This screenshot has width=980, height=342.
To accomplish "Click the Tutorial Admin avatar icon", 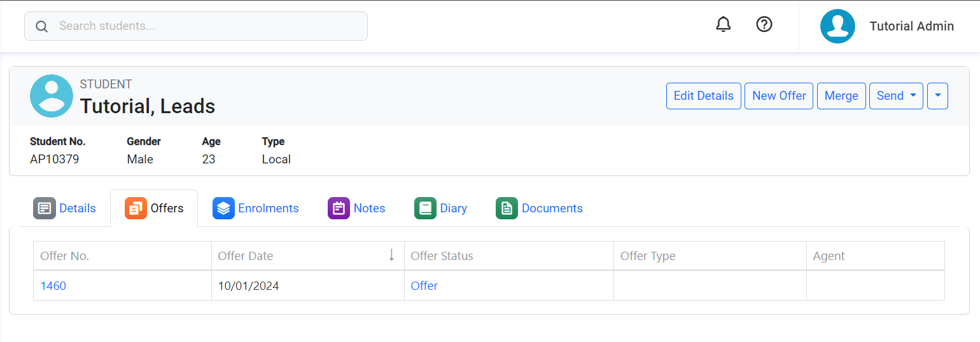I will (837, 26).
